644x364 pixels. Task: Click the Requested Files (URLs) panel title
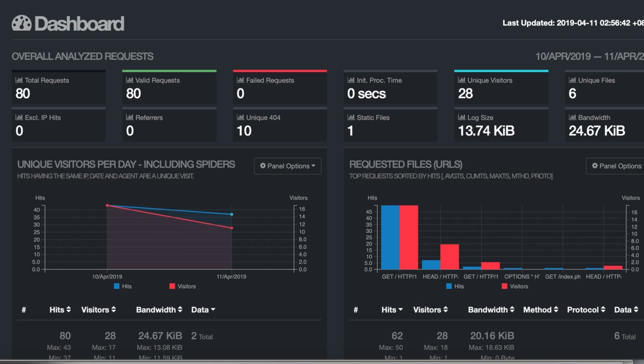pyautogui.click(x=406, y=164)
